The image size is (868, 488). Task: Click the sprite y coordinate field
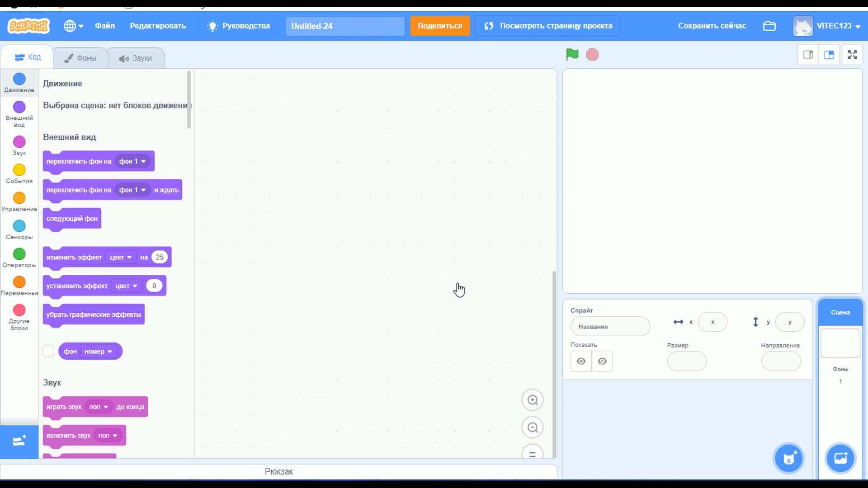[790, 322]
